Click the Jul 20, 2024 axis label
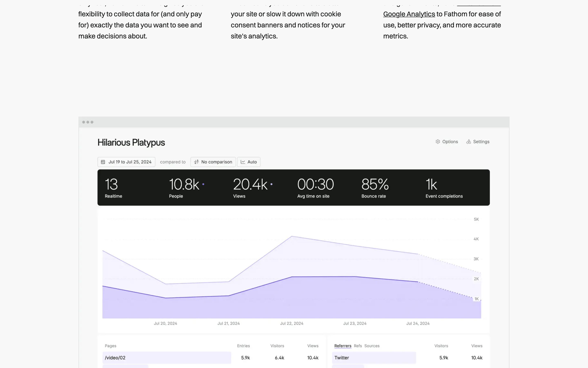The width and height of the screenshot is (588, 368). pos(165,323)
